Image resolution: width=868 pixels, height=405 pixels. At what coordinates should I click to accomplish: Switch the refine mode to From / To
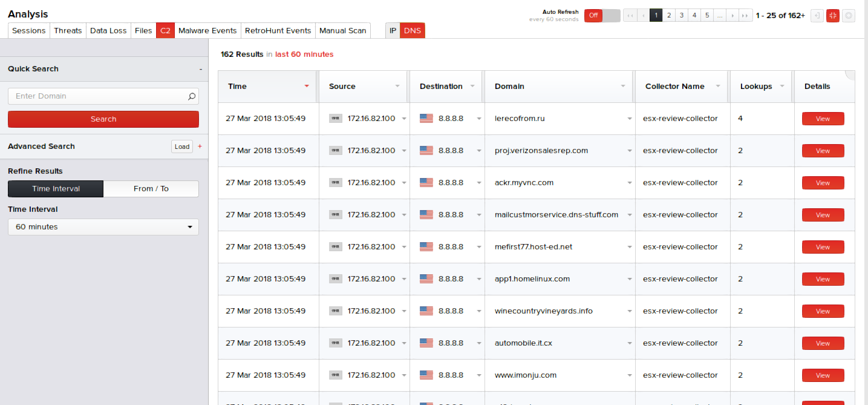(x=151, y=189)
